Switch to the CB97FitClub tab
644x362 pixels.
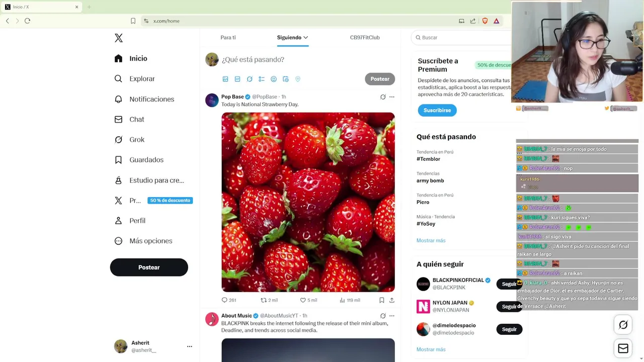tap(365, 37)
